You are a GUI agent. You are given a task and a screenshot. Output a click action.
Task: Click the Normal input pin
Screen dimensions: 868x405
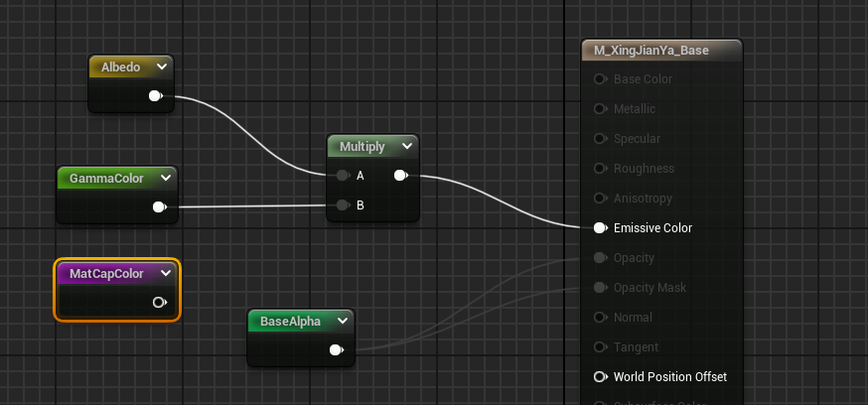pyautogui.click(x=600, y=318)
